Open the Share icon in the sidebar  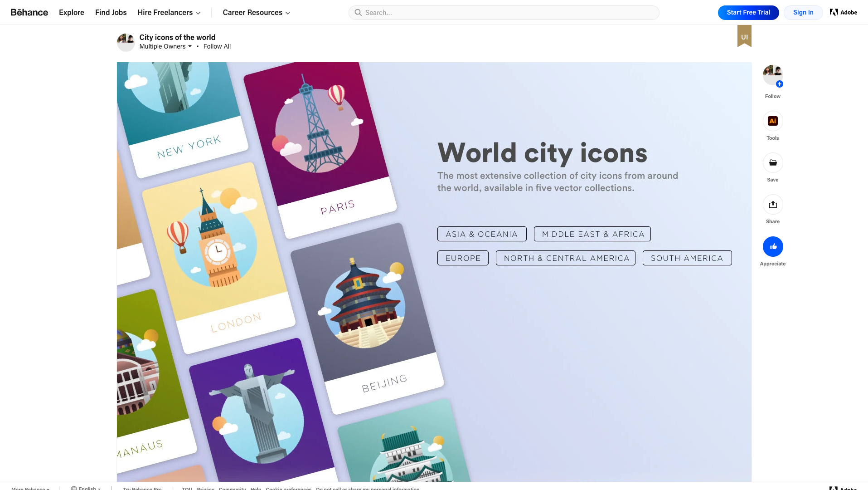[x=773, y=204]
